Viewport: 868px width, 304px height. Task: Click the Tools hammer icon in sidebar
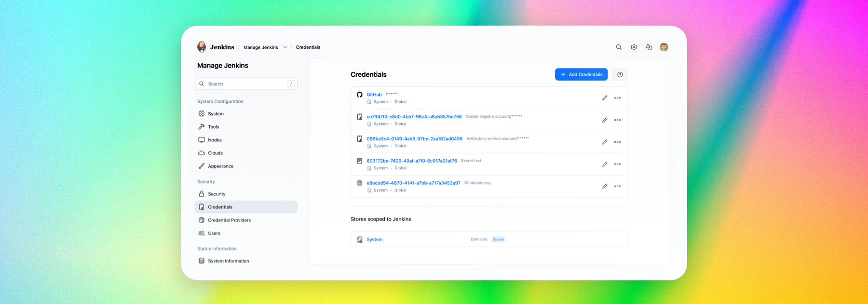click(202, 127)
